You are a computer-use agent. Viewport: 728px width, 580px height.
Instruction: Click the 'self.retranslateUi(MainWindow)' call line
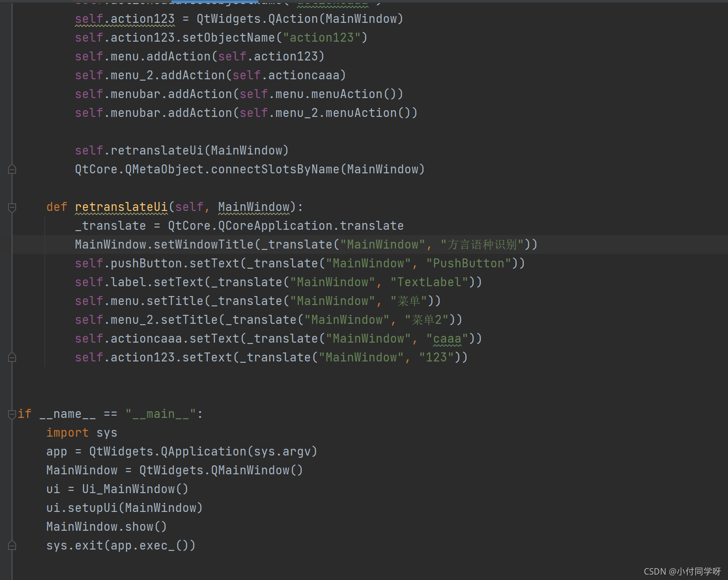182,150
